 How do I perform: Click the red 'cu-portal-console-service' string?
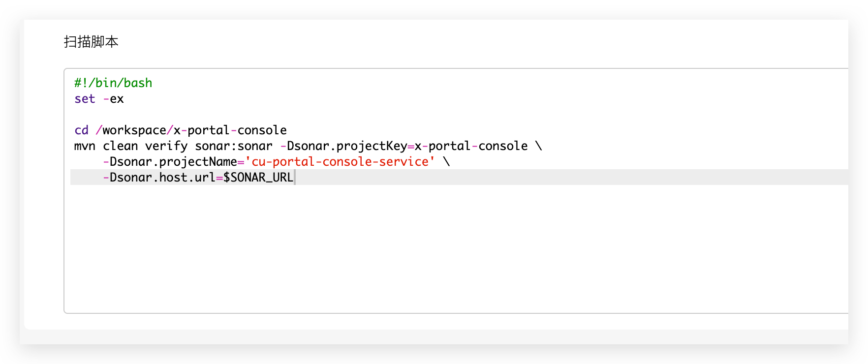340,162
